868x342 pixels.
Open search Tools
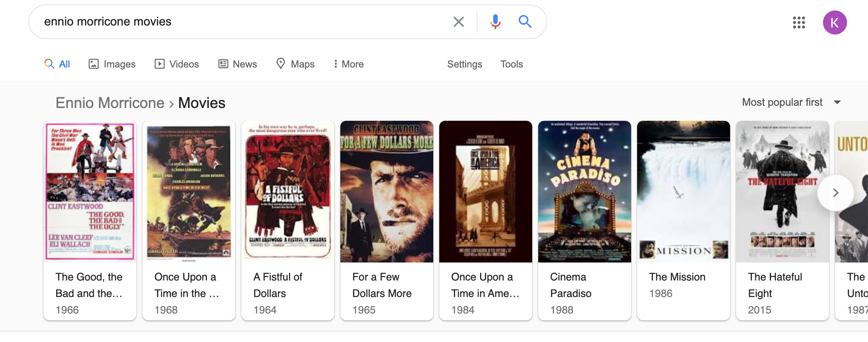click(x=511, y=64)
